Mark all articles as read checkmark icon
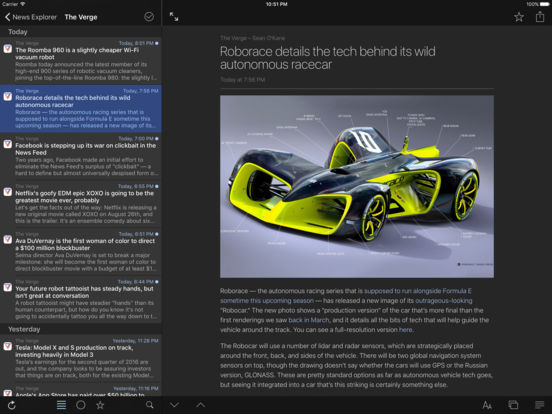The height and width of the screenshot is (414, 552). tap(149, 17)
